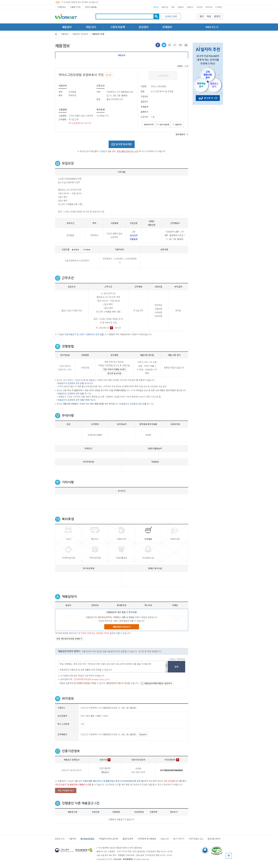Click the 열람차단 button

(x=177, y=124)
